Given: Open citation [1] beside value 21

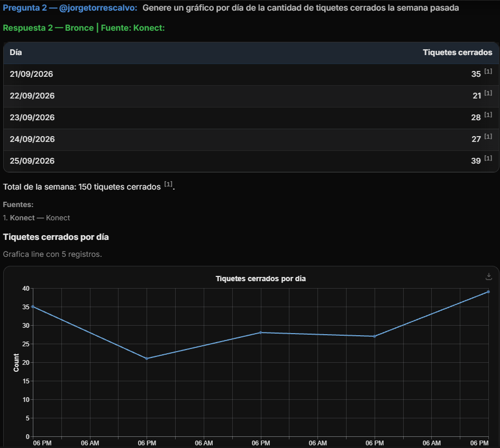Looking at the screenshot, I should (488, 93).
